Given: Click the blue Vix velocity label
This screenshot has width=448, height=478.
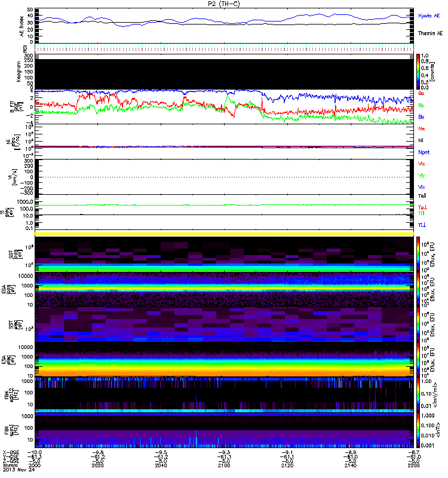Looking at the screenshot, I should point(422,187).
